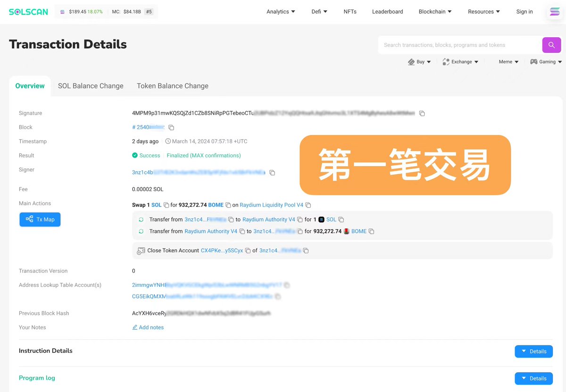Copy closed token account CX4PKe...y5SCyx
This screenshot has height=392, width=566.
(x=248, y=251)
